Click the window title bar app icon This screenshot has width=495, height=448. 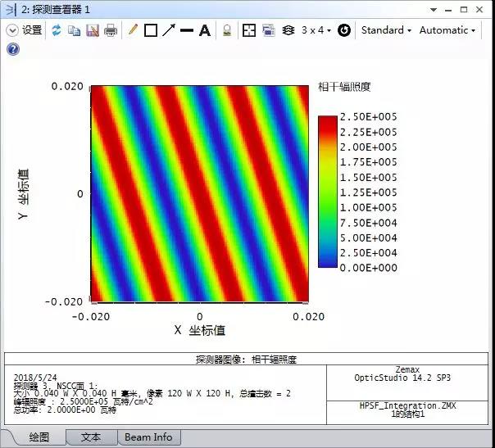(x=11, y=10)
